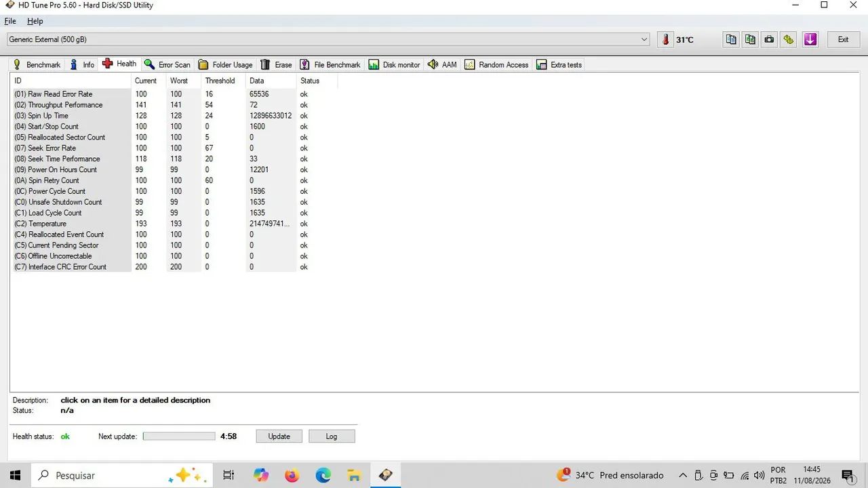Click the Folder Usage folder icon
The image size is (868, 488).
[203, 64]
